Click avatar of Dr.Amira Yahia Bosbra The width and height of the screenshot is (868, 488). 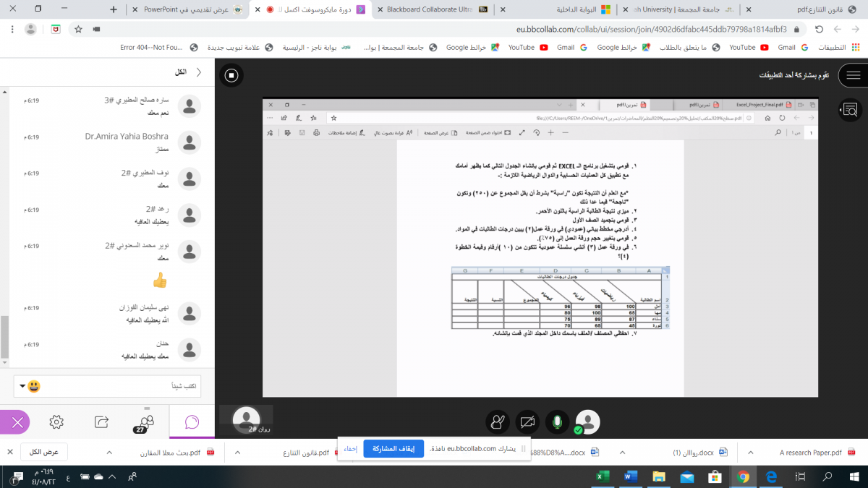point(189,142)
